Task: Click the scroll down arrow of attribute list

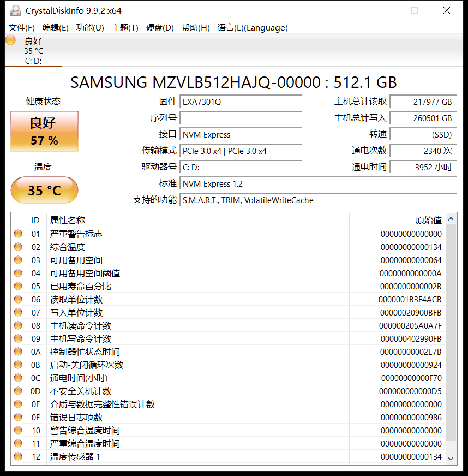Action: [x=451, y=459]
